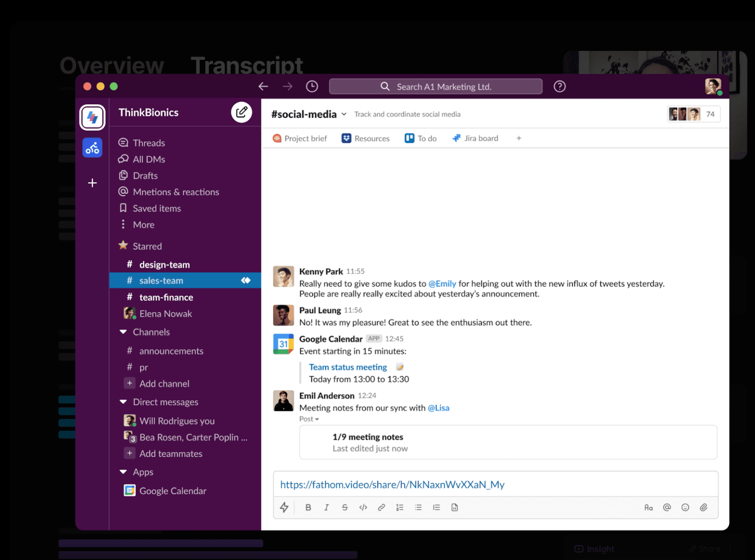Open the Team status meeting link
This screenshot has height=560, width=755.
pyautogui.click(x=348, y=367)
